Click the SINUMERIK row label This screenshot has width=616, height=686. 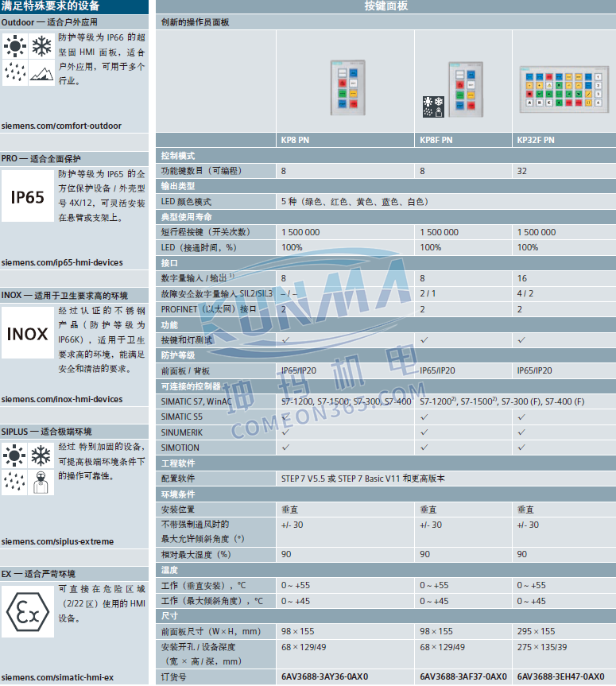click(x=181, y=432)
